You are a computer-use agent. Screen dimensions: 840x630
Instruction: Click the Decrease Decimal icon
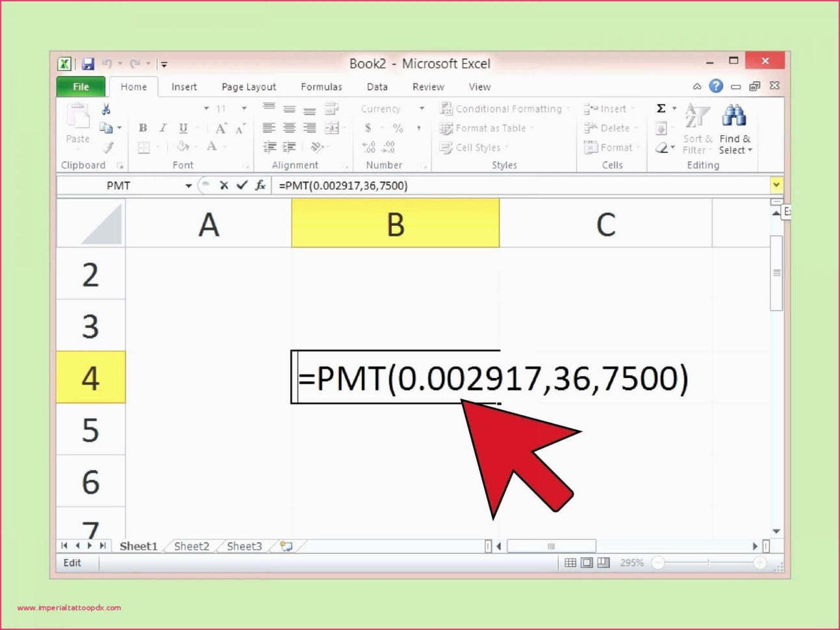[x=389, y=147]
